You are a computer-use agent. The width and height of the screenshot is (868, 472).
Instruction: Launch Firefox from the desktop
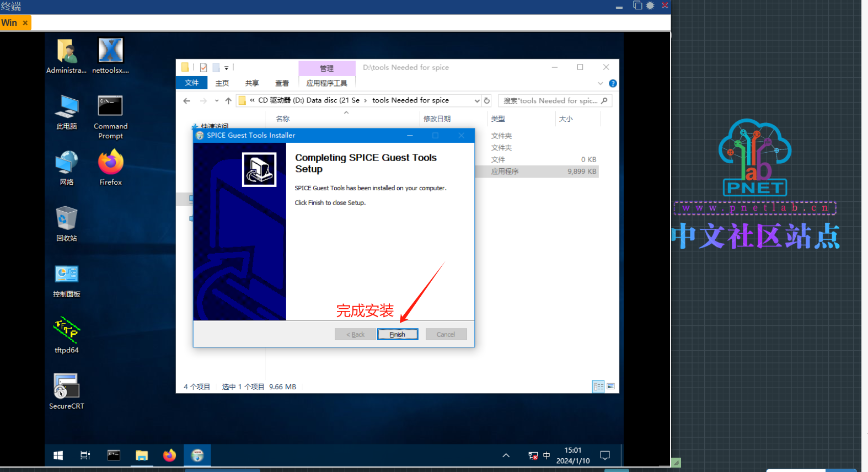tap(110, 168)
